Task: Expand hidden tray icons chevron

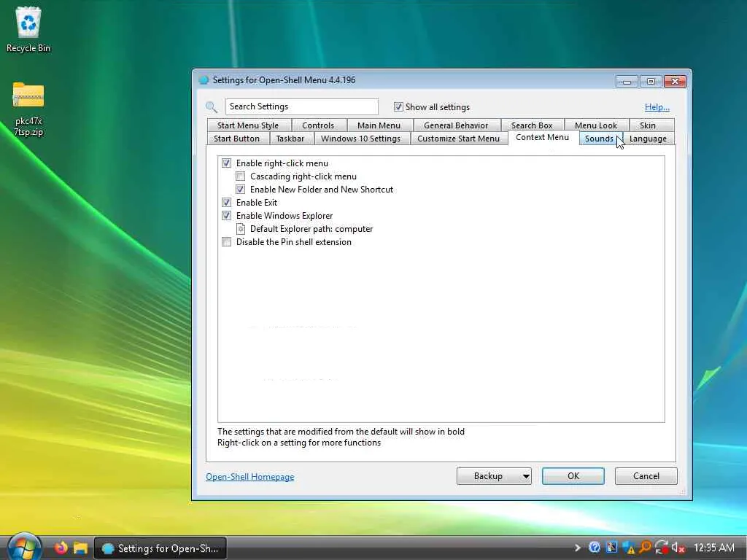Action: (577, 548)
